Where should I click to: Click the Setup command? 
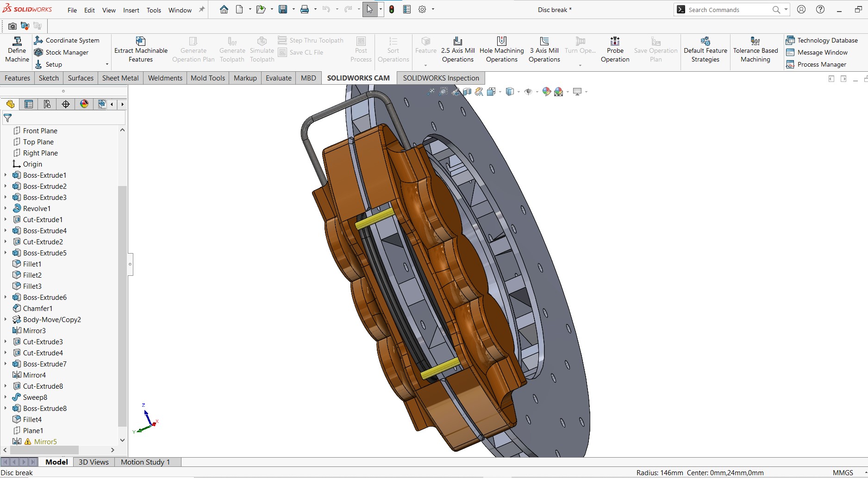49,64
